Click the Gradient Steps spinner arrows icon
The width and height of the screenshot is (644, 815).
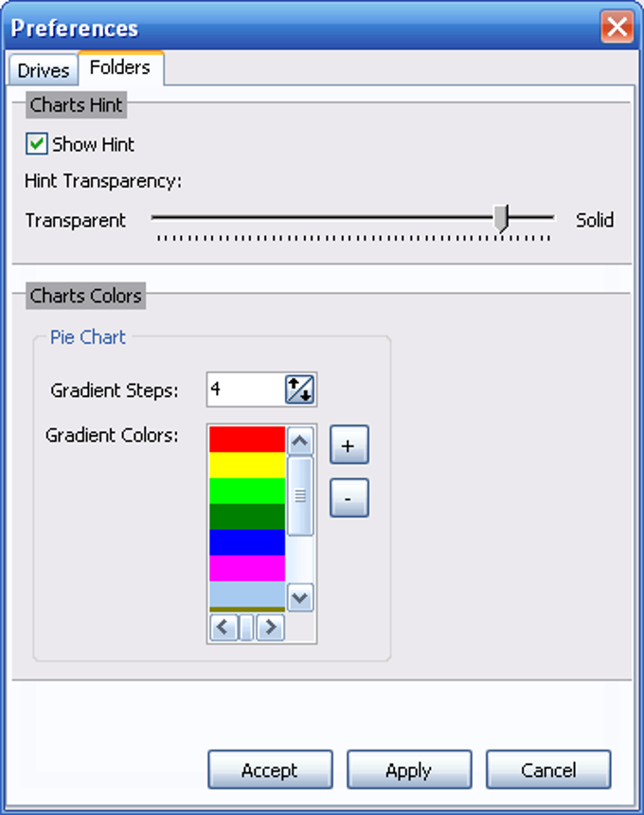(x=299, y=389)
